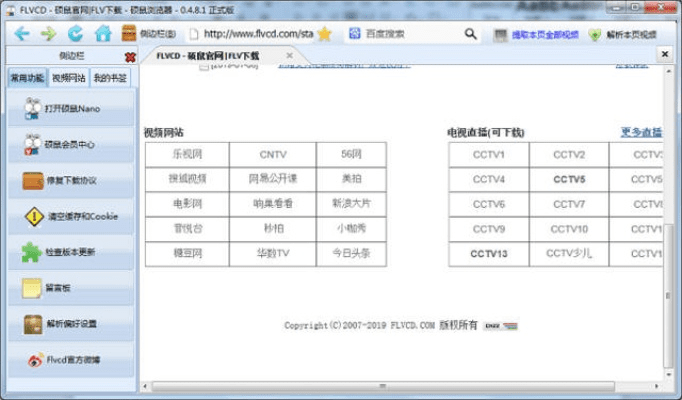Open 电影网 cell in the table
Image resolution: width=682 pixels, height=400 pixels.
[x=187, y=204]
